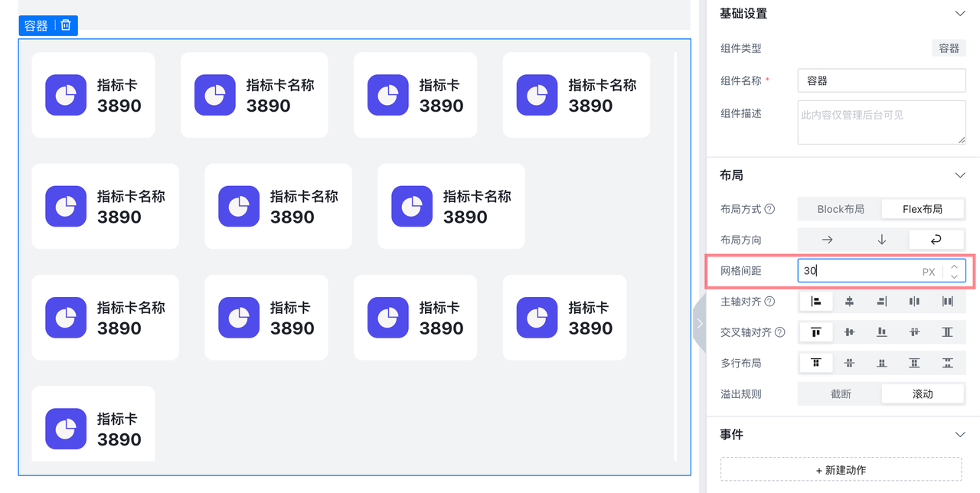Collapse the right panel with the side handle
980x493 pixels.
(x=698, y=324)
